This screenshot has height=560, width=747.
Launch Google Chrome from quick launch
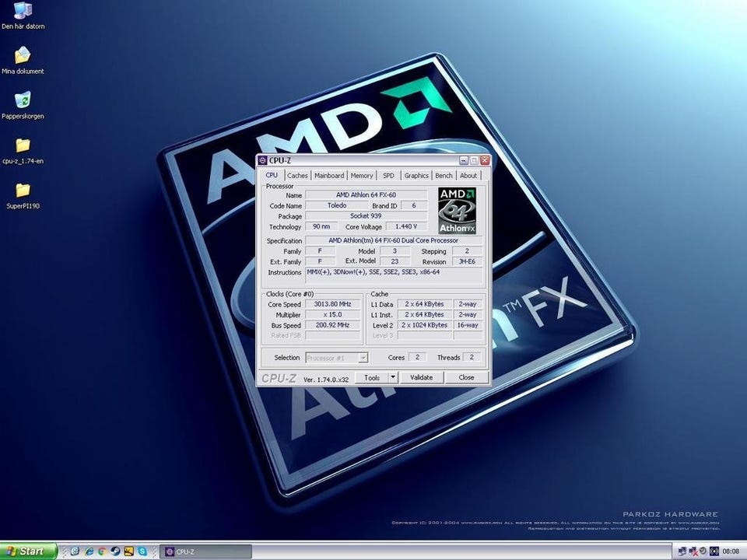coord(102,551)
